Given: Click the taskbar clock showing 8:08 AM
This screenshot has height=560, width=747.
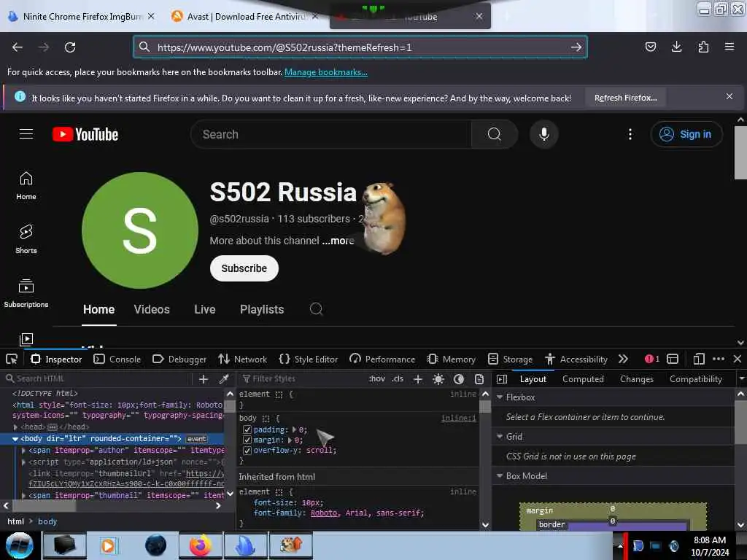Looking at the screenshot, I should [710, 546].
